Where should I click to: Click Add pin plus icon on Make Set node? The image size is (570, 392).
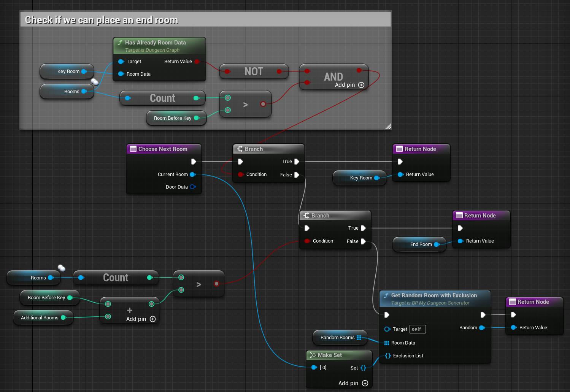click(x=365, y=383)
